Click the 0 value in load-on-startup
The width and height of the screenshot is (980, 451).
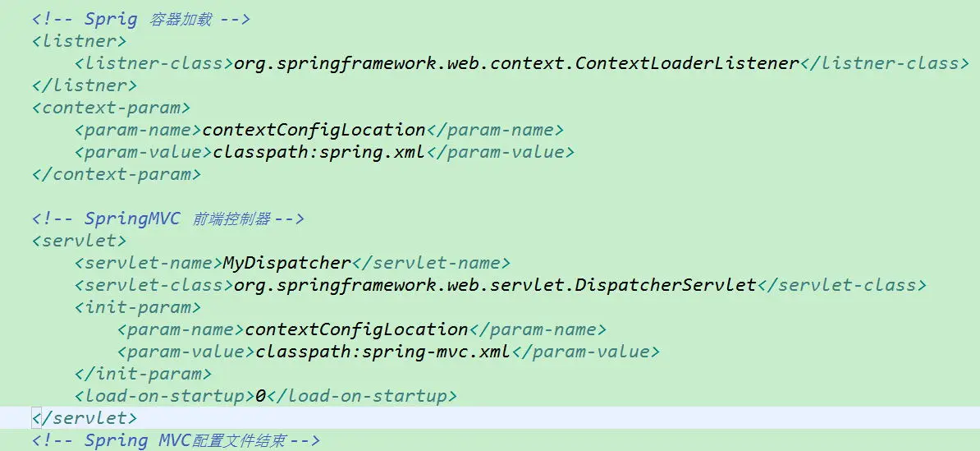(261, 396)
